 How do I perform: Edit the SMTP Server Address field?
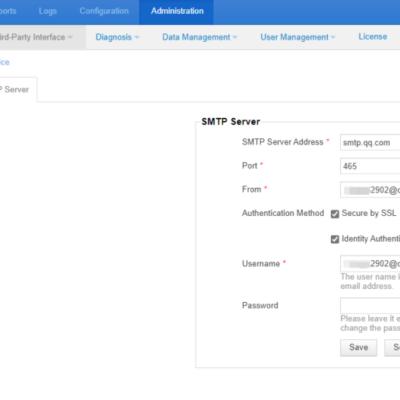370,143
